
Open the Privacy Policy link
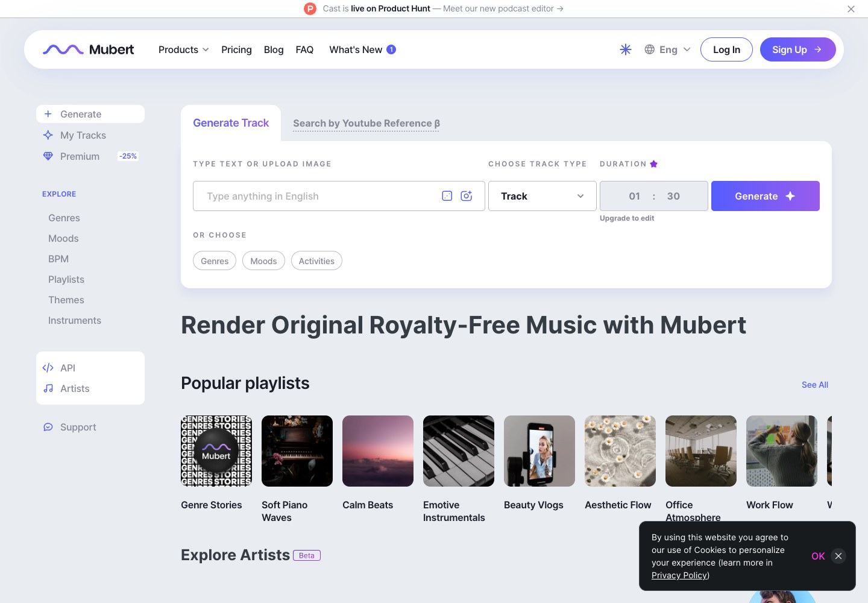point(681,575)
